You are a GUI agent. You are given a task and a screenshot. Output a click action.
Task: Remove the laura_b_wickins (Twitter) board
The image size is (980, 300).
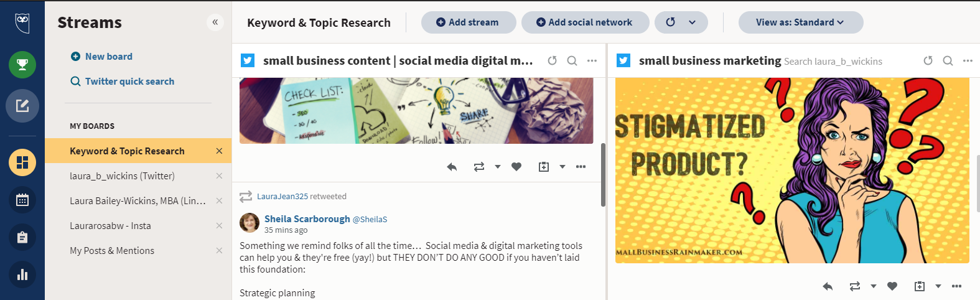219,176
